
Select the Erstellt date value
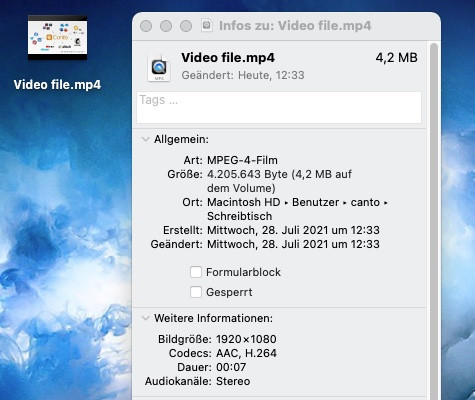[293, 230]
